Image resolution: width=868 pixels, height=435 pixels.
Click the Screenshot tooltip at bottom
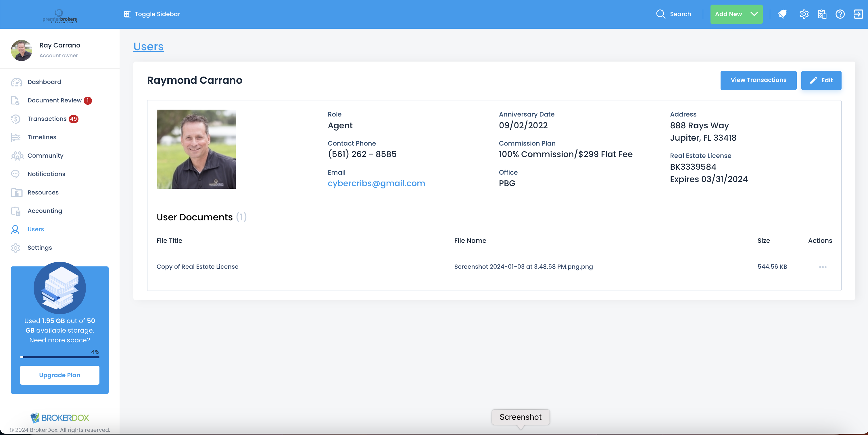pyautogui.click(x=521, y=417)
